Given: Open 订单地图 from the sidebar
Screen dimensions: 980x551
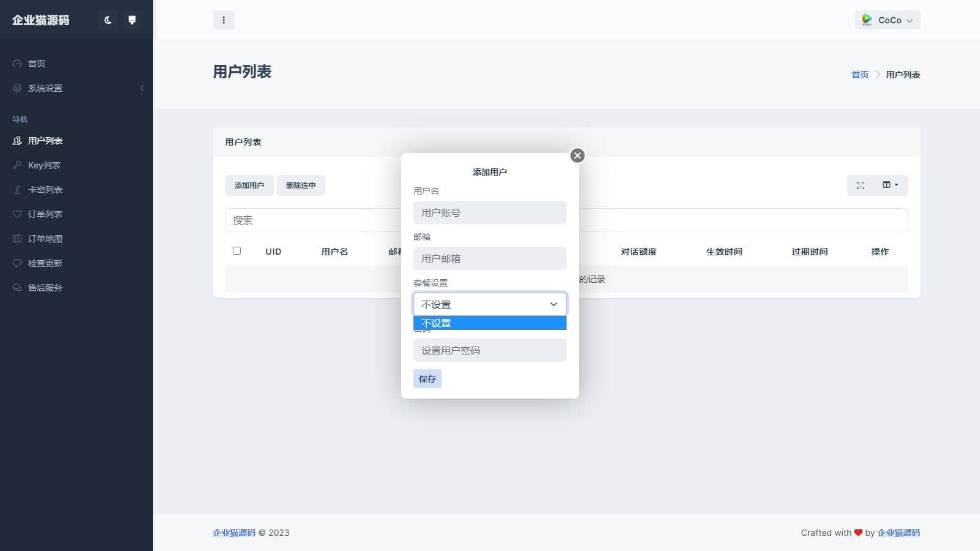Looking at the screenshot, I should pos(45,239).
